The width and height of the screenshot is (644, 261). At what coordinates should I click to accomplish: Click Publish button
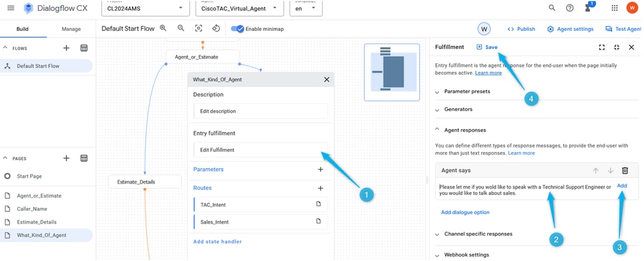[522, 29]
